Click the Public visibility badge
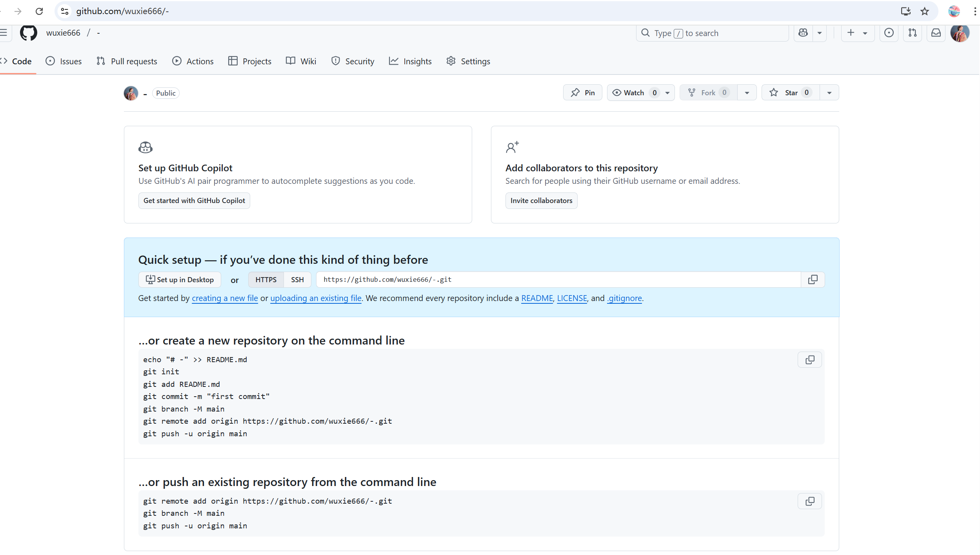This screenshot has height=555, width=980. (165, 93)
